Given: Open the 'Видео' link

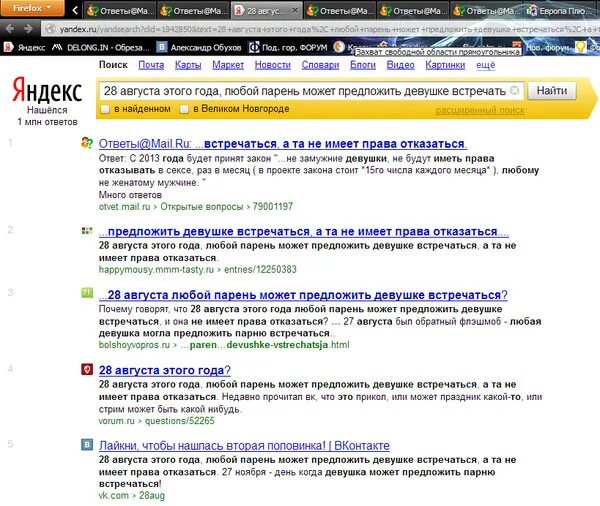Looking at the screenshot, I should pyautogui.click(x=400, y=65).
